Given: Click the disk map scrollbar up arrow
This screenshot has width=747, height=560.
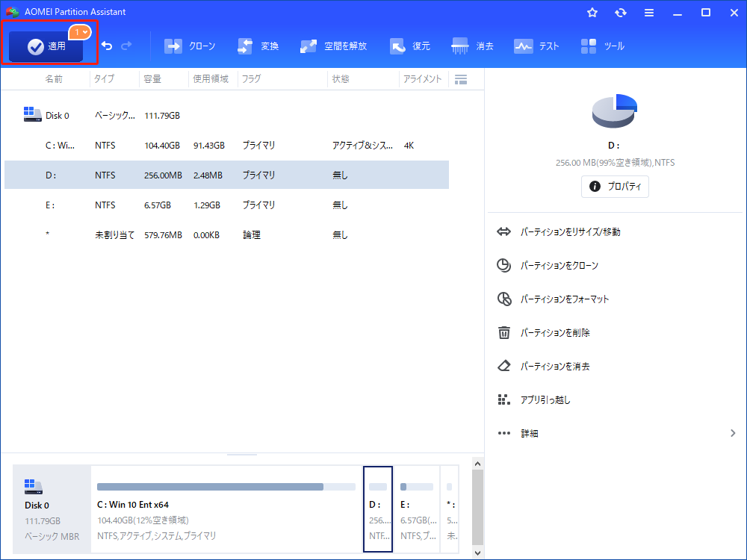Looking at the screenshot, I should 478,464.
